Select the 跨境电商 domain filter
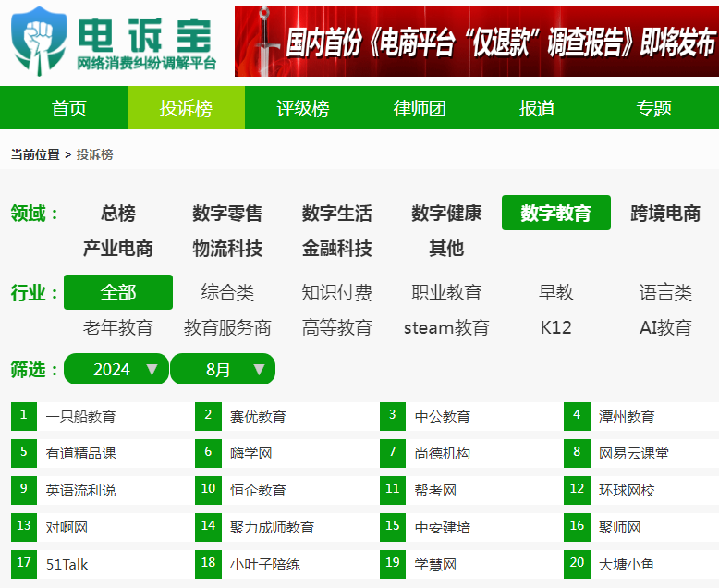 [x=665, y=214]
